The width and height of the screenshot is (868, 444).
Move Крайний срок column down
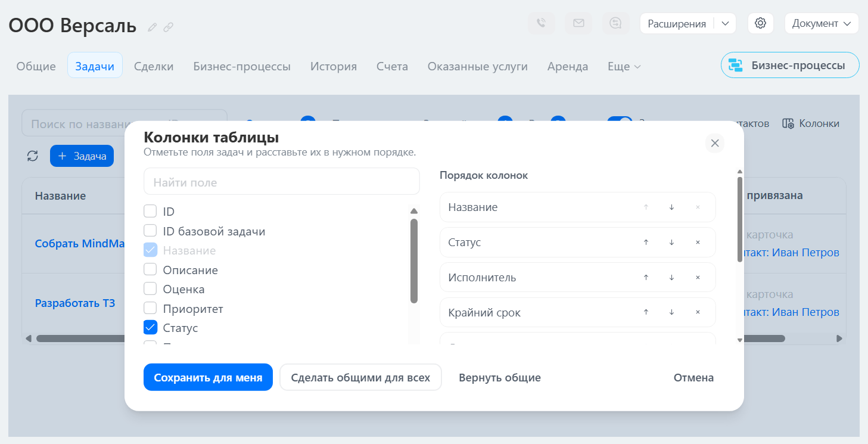pos(671,312)
